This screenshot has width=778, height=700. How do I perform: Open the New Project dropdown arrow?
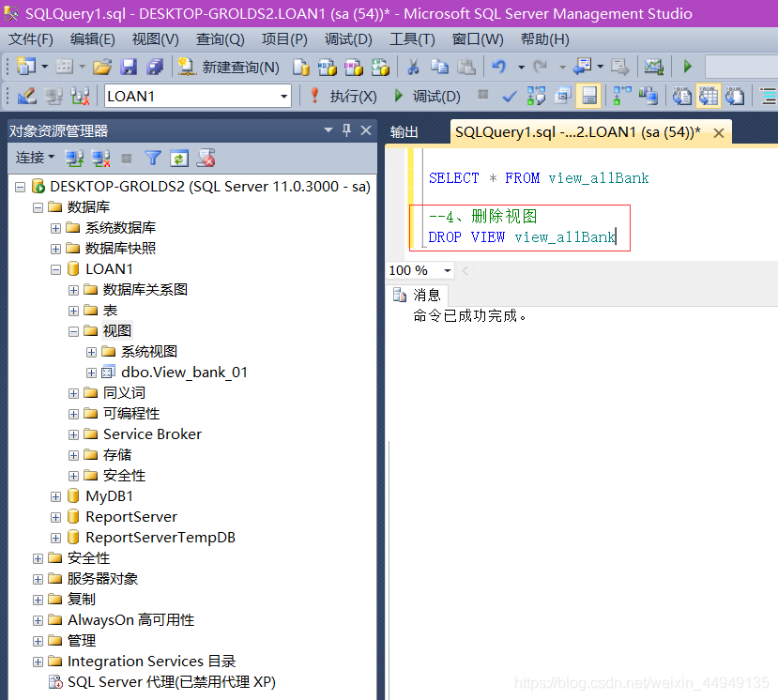coord(45,66)
